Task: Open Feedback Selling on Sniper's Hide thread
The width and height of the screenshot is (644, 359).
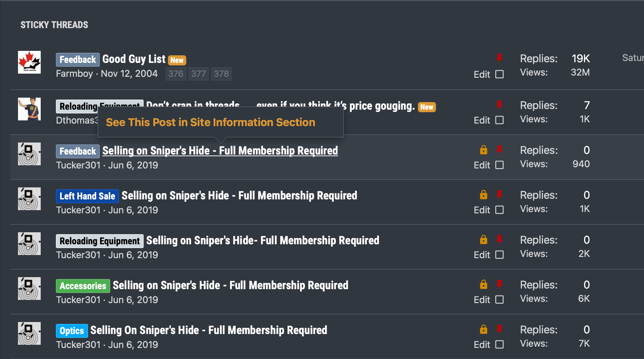Action: [x=220, y=151]
